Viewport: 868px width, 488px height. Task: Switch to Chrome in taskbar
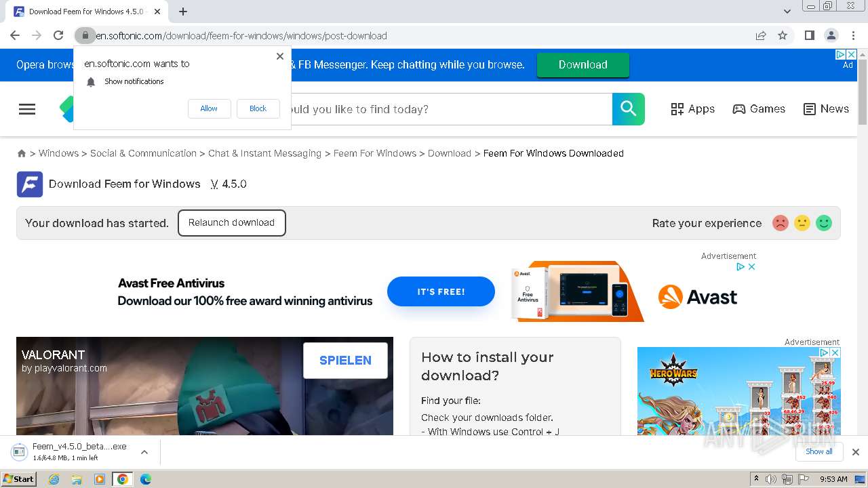(122, 479)
